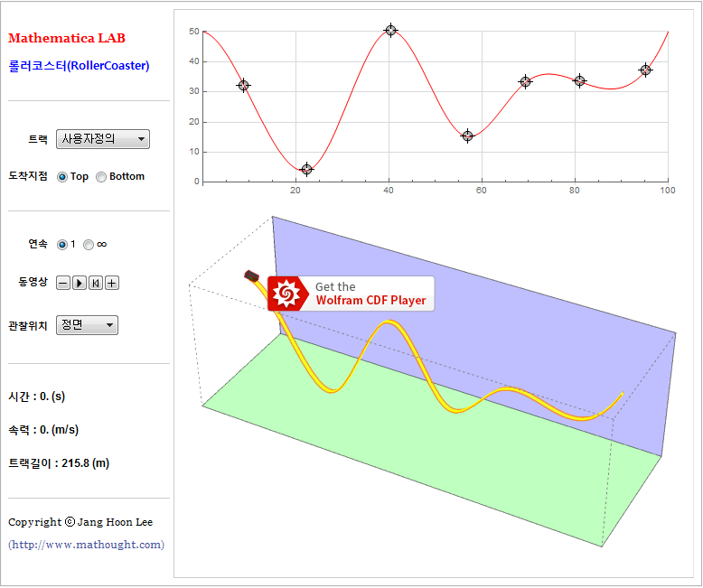This screenshot has height=588, width=703.
Task: Click the roller coaster car in 3D view
Action: 251,276
